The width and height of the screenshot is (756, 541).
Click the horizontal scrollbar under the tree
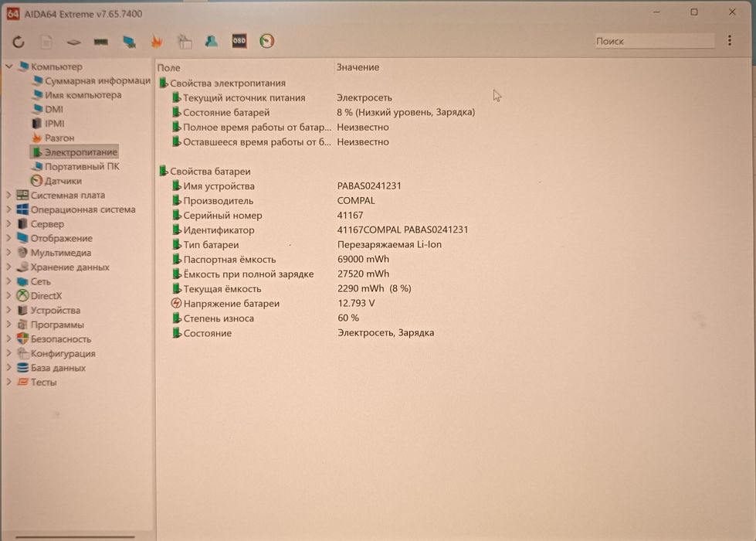click(x=75, y=536)
